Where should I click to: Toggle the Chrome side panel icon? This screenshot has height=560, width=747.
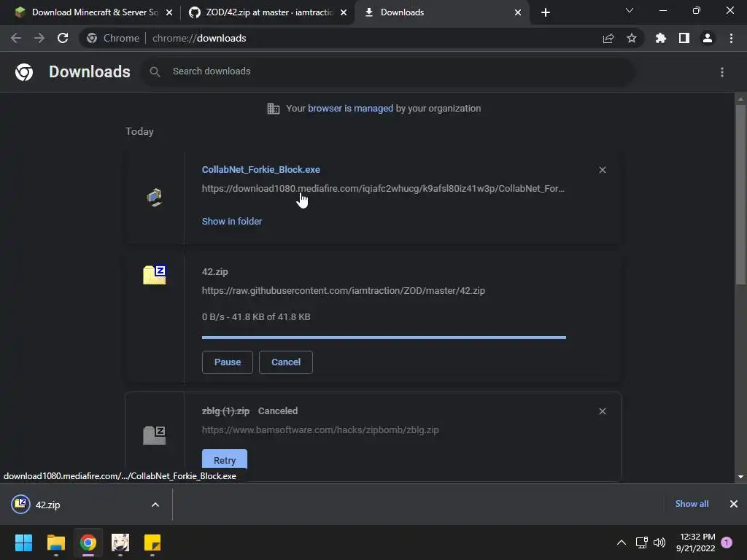684,38
